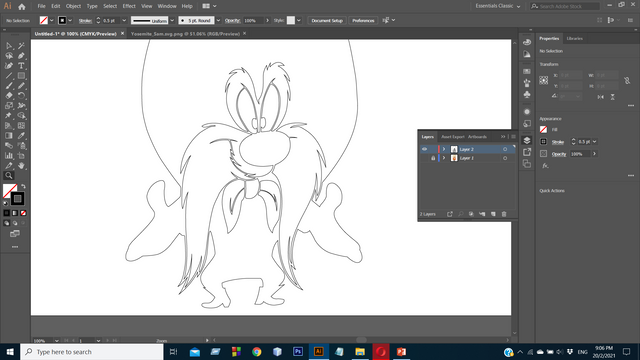This screenshot has width=640, height=360.
Task: Expand Layer 1 disclosure arrow
Action: [444, 158]
